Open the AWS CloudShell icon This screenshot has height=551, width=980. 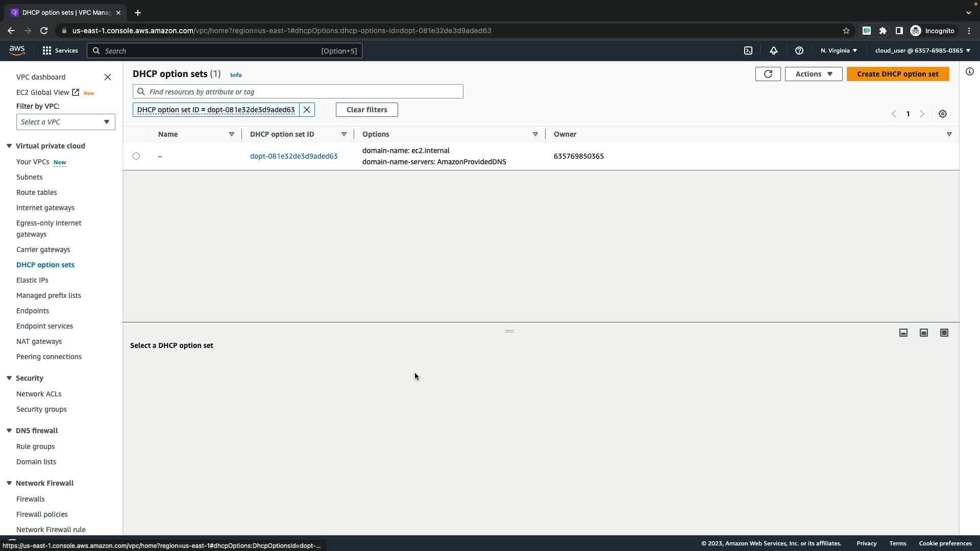pyautogui.click(x=748, y=51)
